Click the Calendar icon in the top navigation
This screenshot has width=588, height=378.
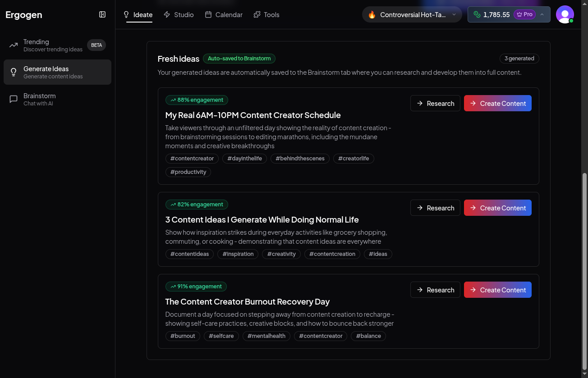click(209, 14)
